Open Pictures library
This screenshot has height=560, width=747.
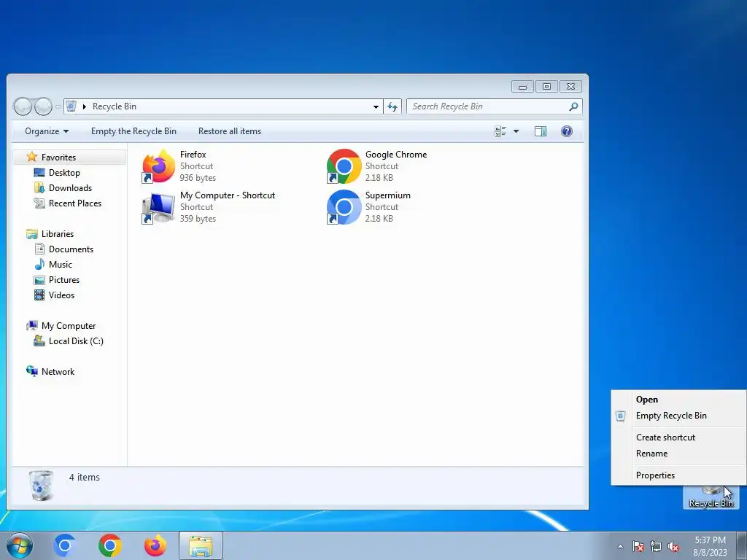click(64, 280)
